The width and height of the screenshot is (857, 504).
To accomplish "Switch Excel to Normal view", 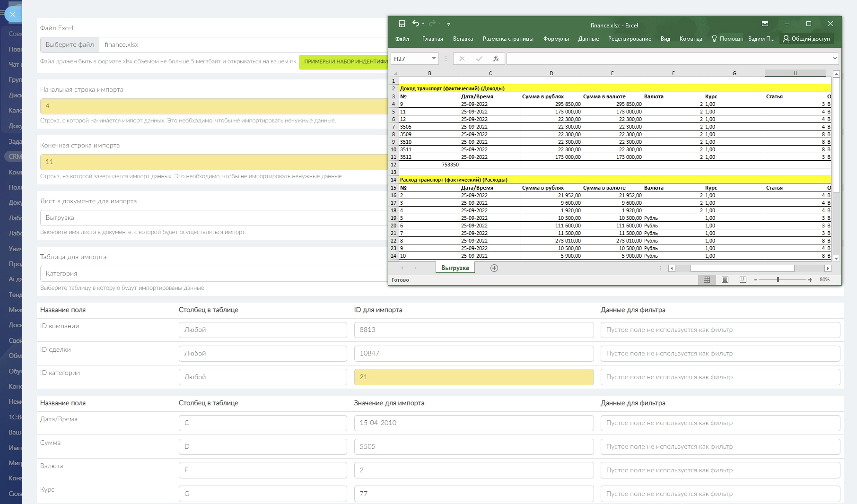I will pos(707,280).
